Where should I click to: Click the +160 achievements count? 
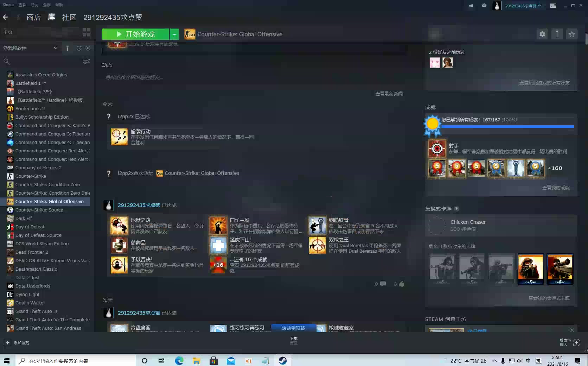click(555, 168)
